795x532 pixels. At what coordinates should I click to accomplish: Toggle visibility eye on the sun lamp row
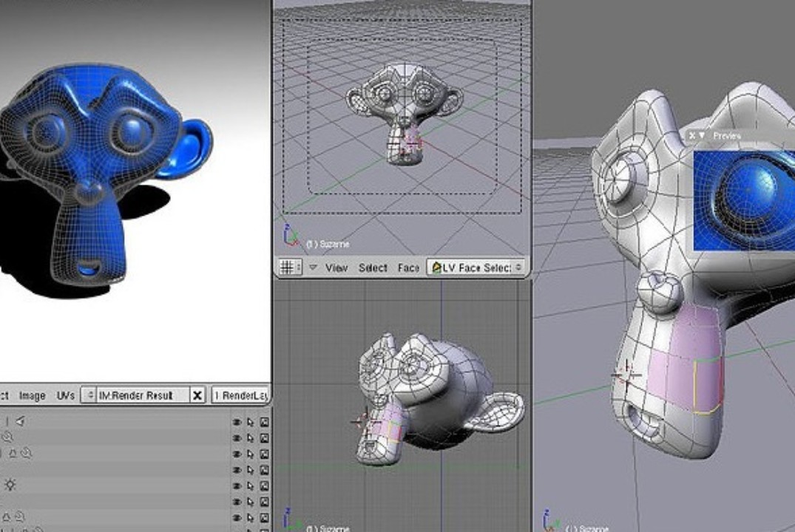tap(237, 485)
